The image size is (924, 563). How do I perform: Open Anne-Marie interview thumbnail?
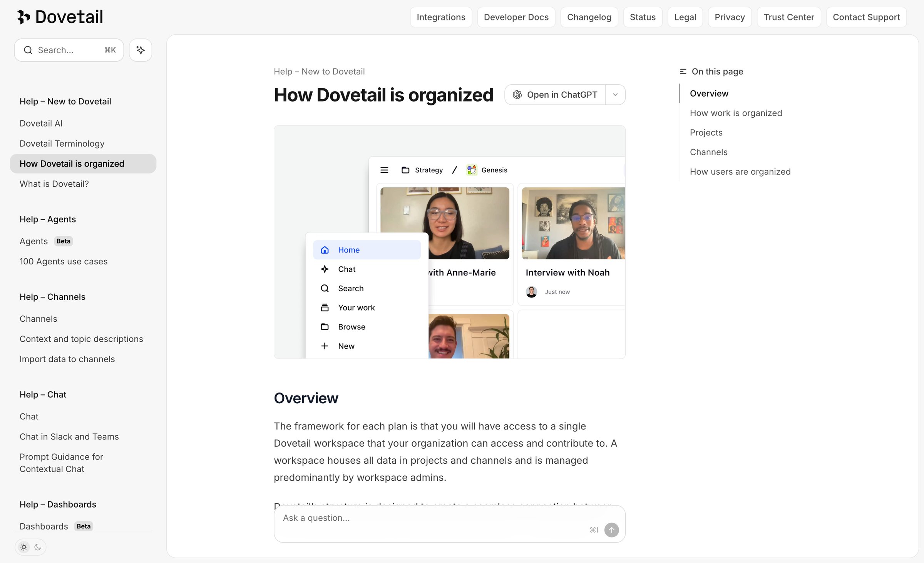pos(445,223)
